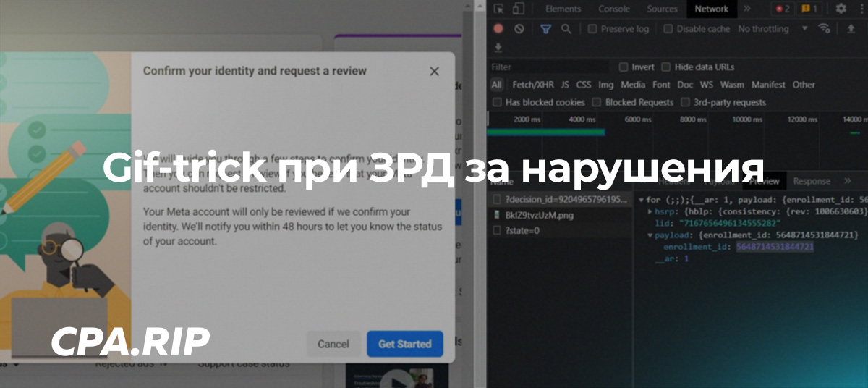Open DevTools settings gear

pyautogui.click(x=841, y=9)
